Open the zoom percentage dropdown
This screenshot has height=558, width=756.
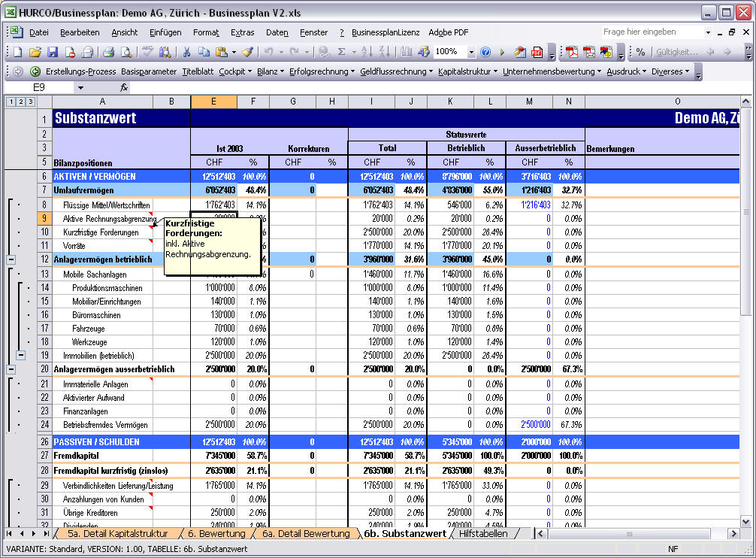click(471, 52)
